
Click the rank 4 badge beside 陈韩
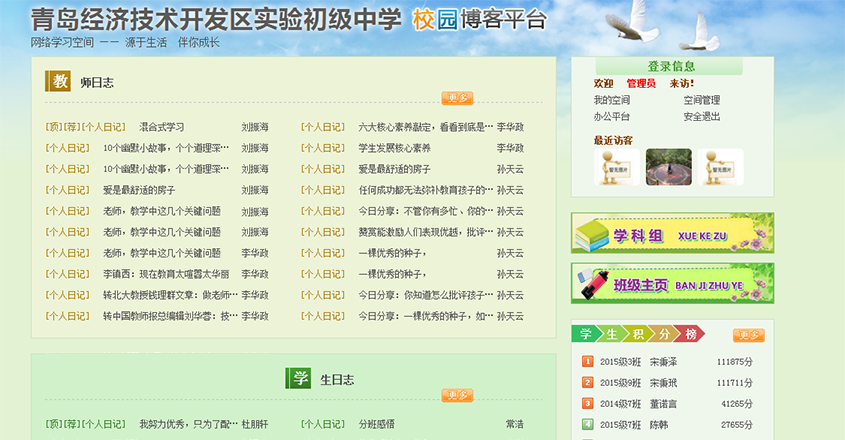[x=587, y=425]
